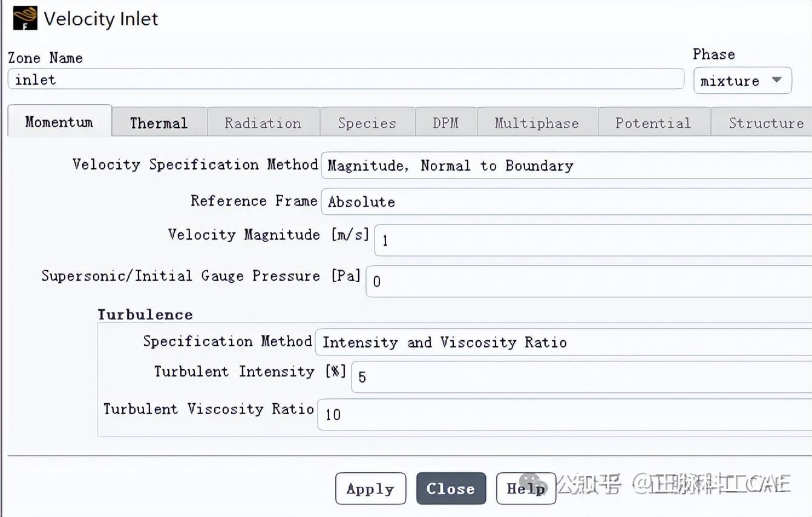Viewport: 812px width, 517px height.
Task: Focus the Velocity Magnitude field
Action: point(593,240)
